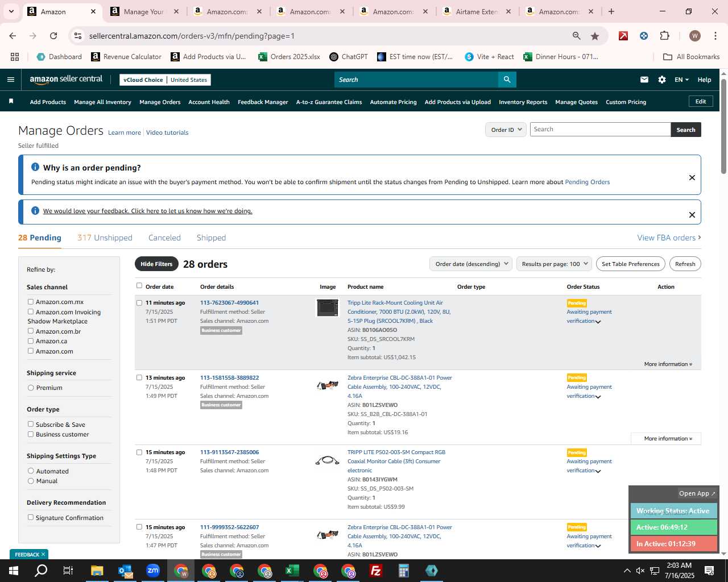Open Outlook from the taskbar
This screenshot has height=582, width=728.
[x=125, y=571]
